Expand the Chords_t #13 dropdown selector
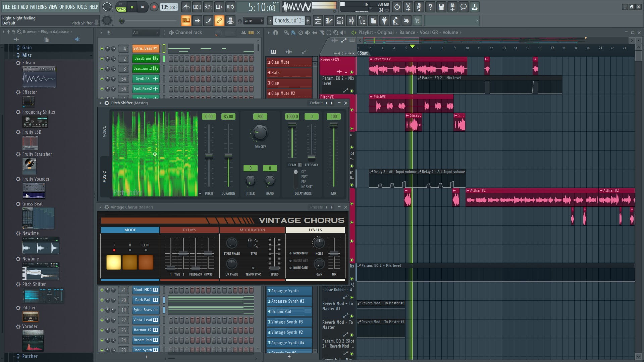The width and height of the screenshot is (644, 362). (288, 21)
